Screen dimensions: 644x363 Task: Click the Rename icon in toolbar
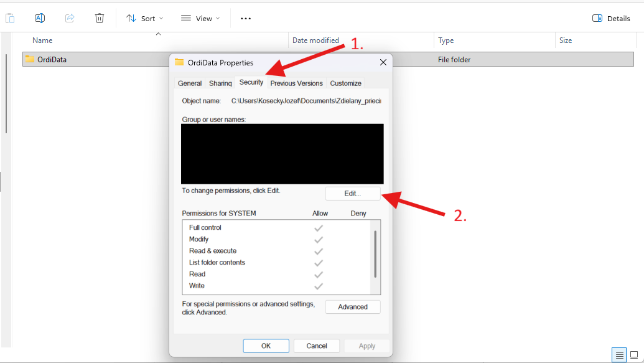tap(40, 18)
